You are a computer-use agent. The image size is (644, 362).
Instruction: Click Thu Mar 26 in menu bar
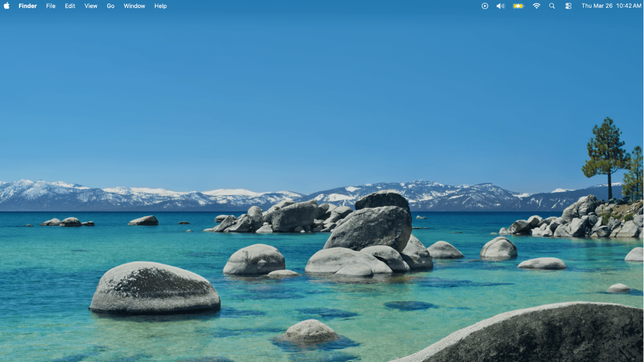[x=597, y=6]
